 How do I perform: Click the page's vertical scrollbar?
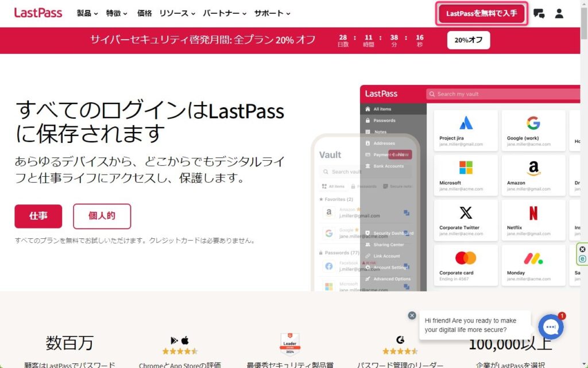click(x=583, y=172)
